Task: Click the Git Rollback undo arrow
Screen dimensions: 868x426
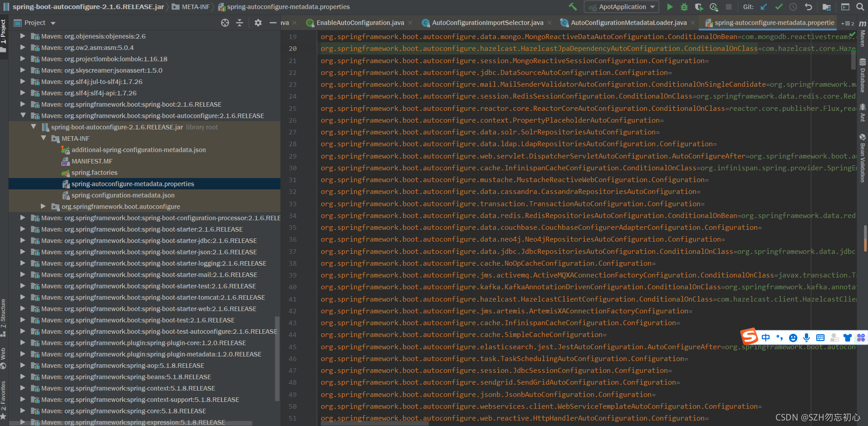Action: [808, 7]
